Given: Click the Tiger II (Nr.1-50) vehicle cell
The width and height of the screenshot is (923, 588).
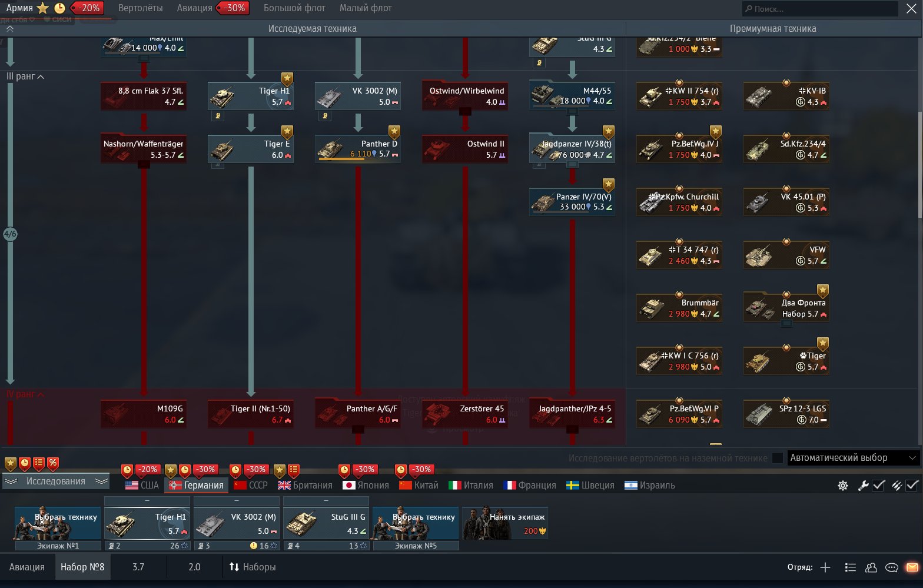Looking at the screenshot, I should [x=251, y=414].
